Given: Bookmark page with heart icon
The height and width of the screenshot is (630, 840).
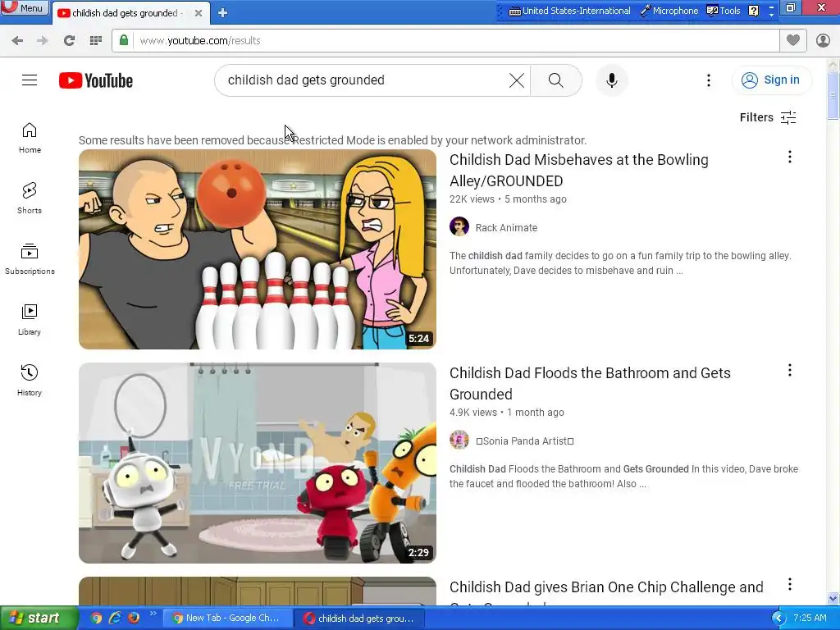Looking at the screenshot, I should (x=793, y=40).
